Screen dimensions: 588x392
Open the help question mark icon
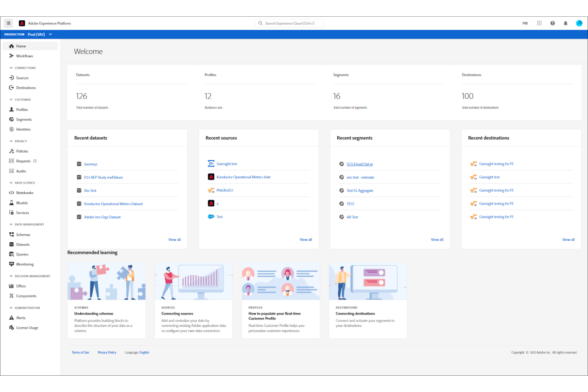coord(552,23)
